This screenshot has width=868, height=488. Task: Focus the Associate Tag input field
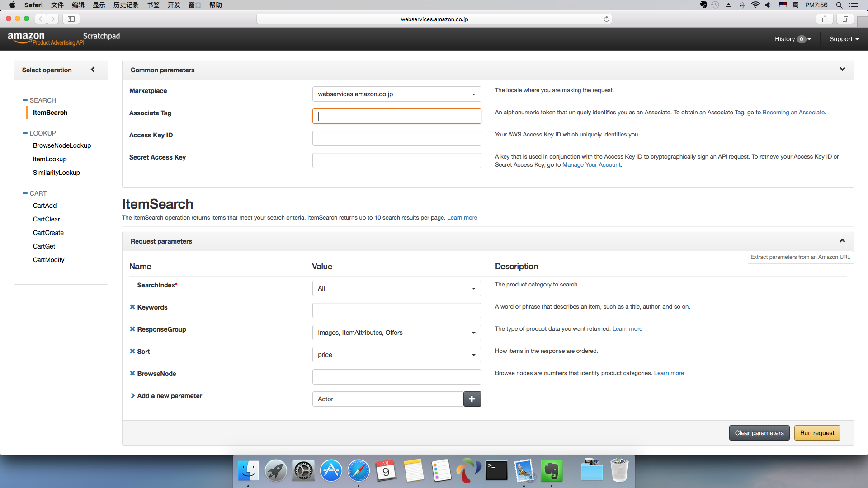pos(396,116)
